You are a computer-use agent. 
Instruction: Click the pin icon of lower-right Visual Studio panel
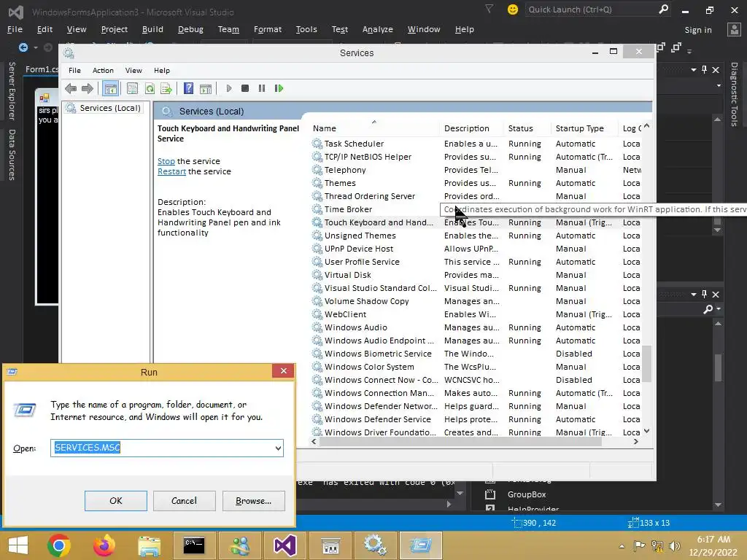point(704,295)
